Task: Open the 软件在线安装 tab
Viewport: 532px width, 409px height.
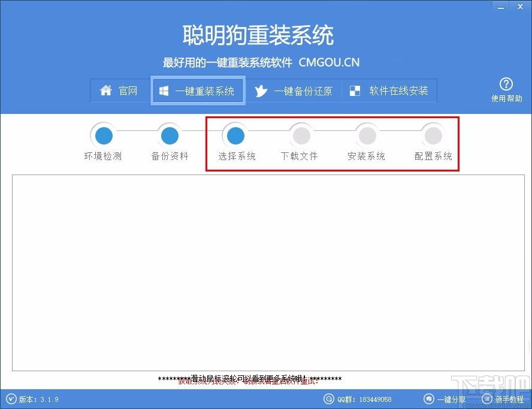Action: tap(389, 91)
